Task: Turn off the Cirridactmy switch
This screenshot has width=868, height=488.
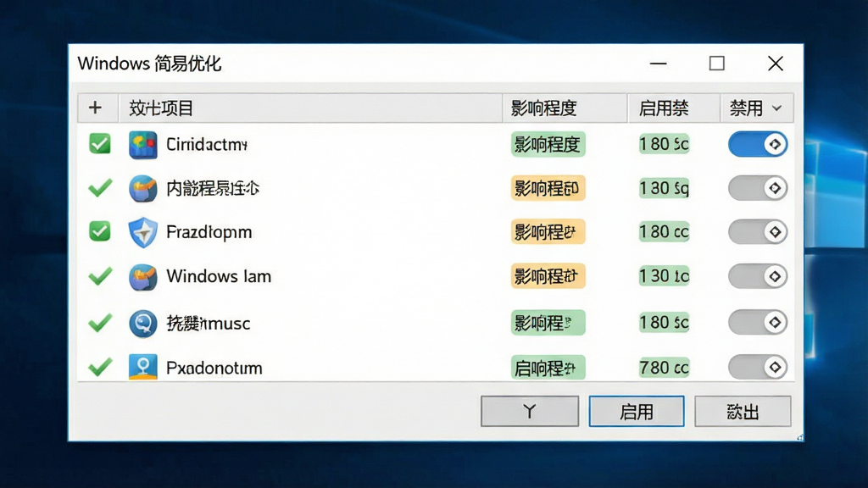Action: click(757, 144)
